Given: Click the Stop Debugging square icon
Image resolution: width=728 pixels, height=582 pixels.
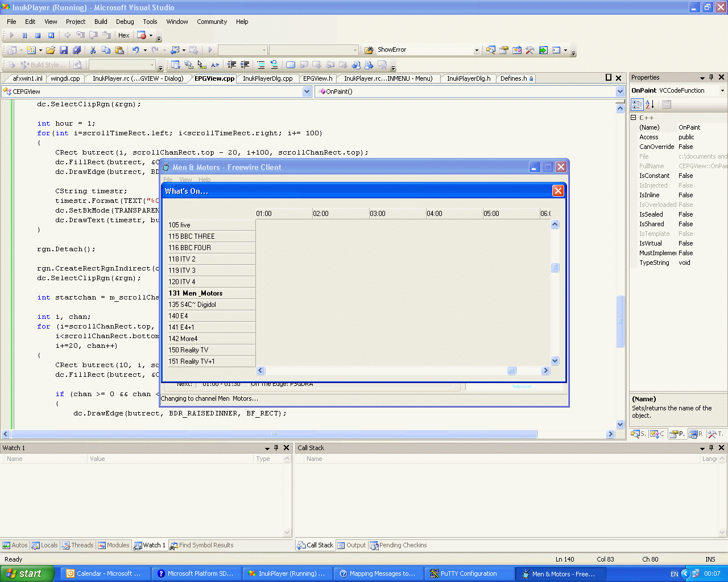Looking at the screenshot, I should coord(38,35).
